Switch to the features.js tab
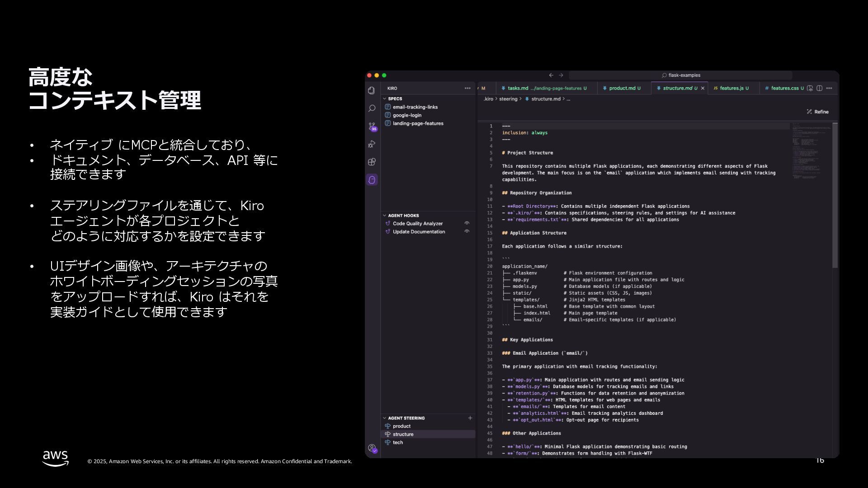This screenshot has height=488, width=868. tap(733, 89)
